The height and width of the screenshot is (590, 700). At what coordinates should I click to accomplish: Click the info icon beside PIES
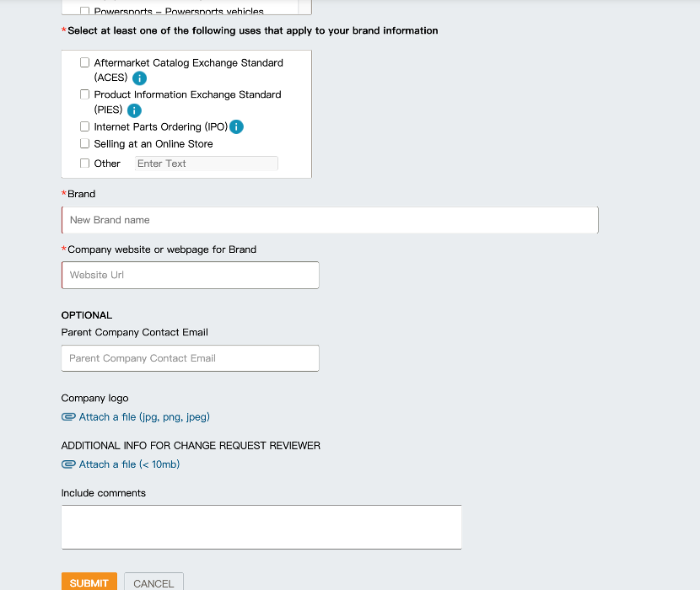click(134, 110)
